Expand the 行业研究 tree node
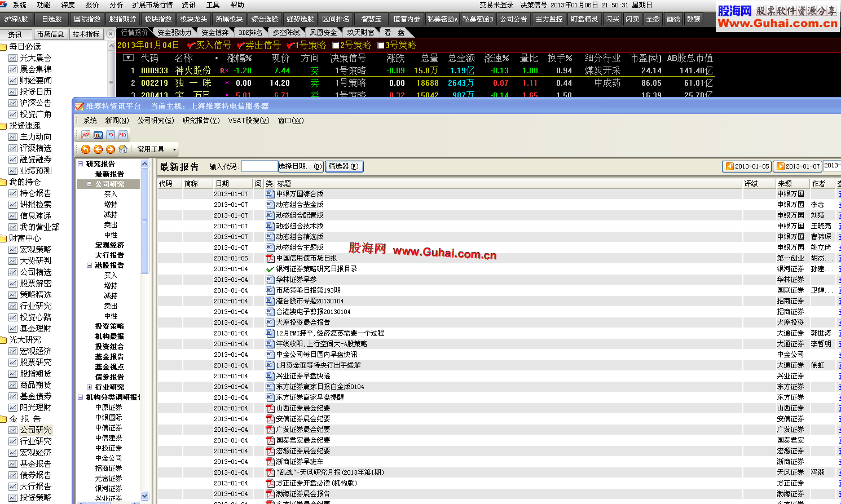Screen dimensions: 841x504 pyautogui.click(x=89, y=387)
